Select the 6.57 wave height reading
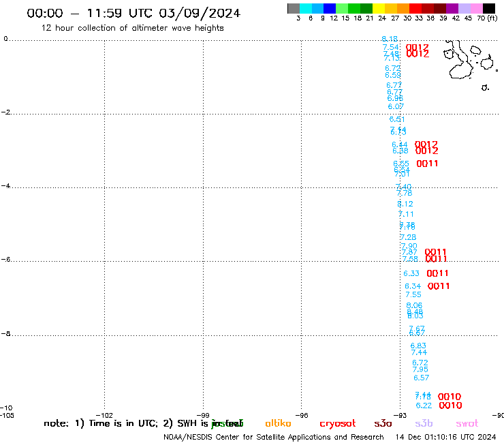Viewport: 504px width, 443px height. coord(422,378)
